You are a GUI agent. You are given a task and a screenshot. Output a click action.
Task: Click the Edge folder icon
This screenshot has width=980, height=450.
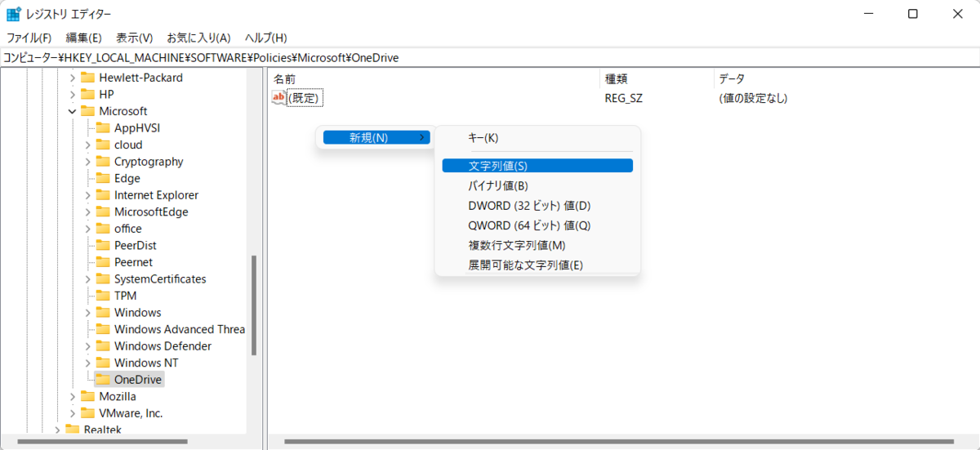pos(102,178)
